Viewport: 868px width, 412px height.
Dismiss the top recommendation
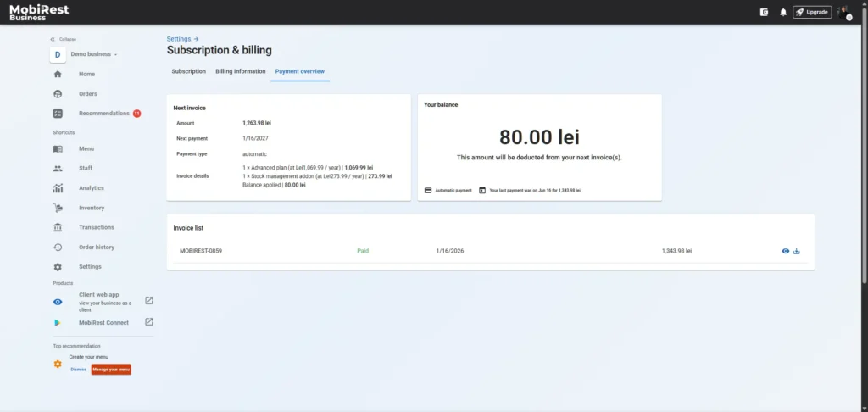pyautogui.click(x=78, y=370)
